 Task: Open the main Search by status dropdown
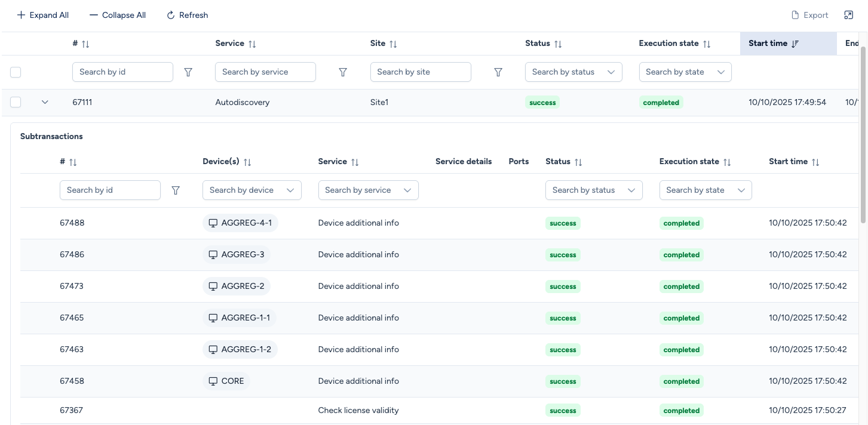click(x=573, y=72)
